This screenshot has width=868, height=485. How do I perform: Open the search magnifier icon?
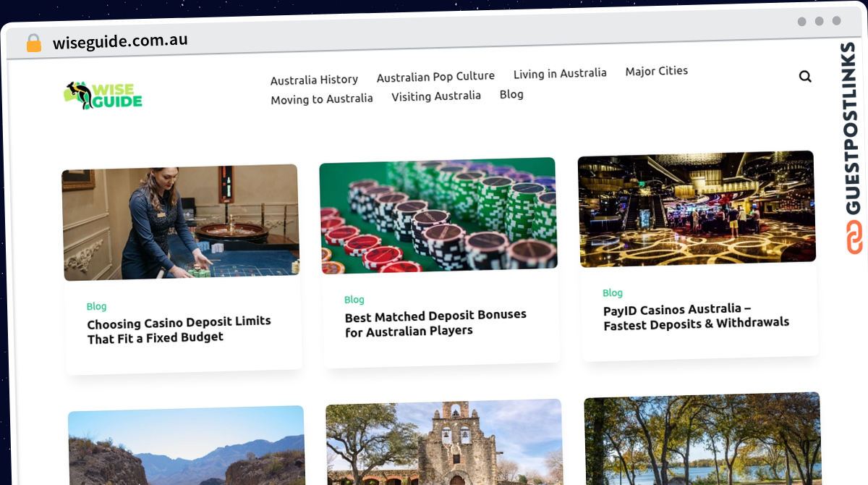click(x=805, y=76)
